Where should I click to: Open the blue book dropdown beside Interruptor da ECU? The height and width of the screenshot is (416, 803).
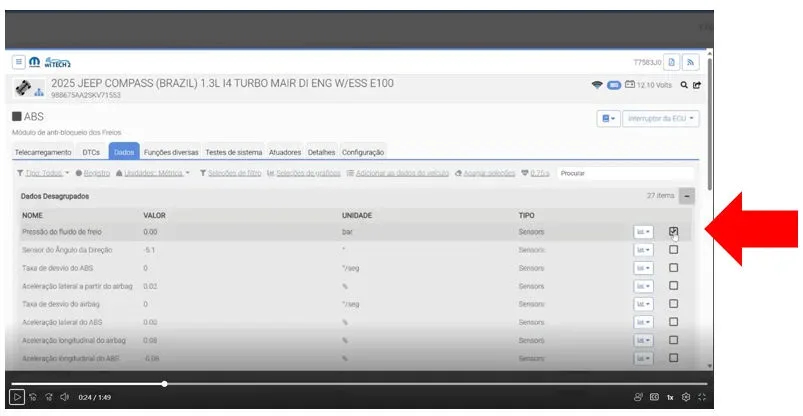(608, 118)
